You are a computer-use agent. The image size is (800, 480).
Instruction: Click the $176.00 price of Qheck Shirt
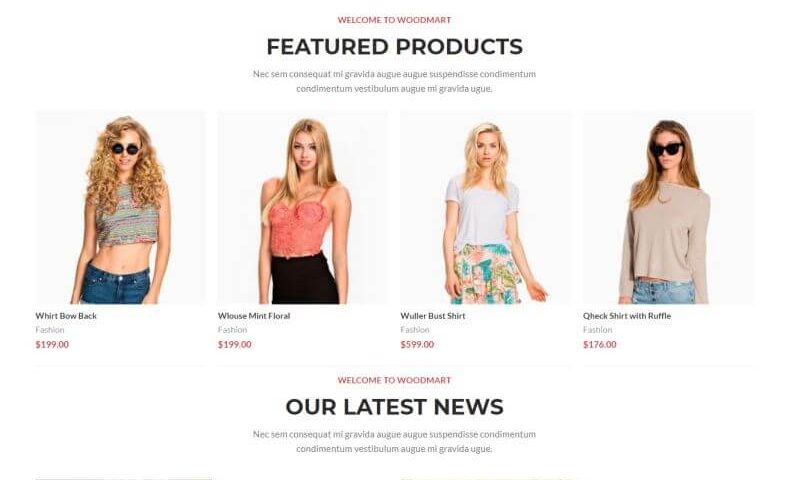pyautogui.click(x=599, y=344)
